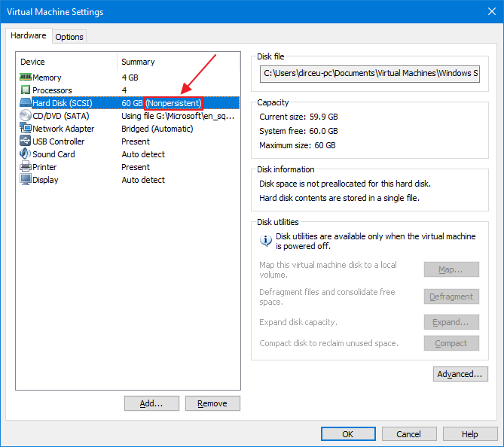This screenshot has height=447, width=504.
Task: Click the CD/DVD (SATA) disc icon
Action: point(26,116)
